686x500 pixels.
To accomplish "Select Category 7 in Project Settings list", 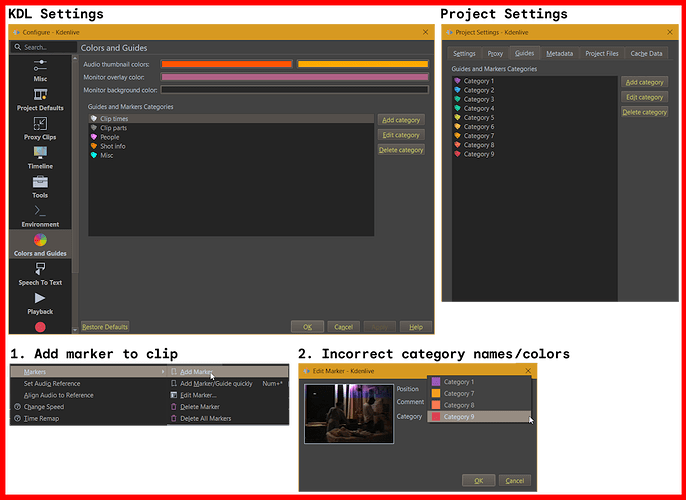I will pos(535,136).
